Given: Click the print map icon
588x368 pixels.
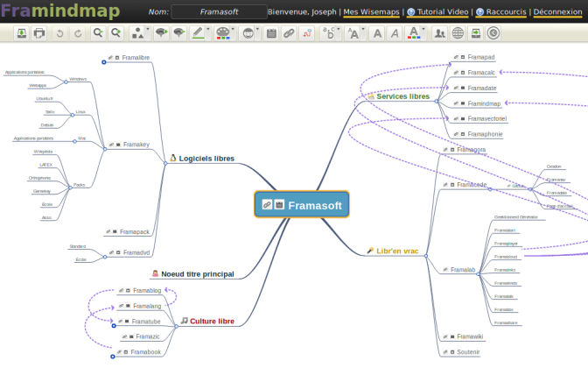Looking at the screenshot, I should [x=38, y=33].
